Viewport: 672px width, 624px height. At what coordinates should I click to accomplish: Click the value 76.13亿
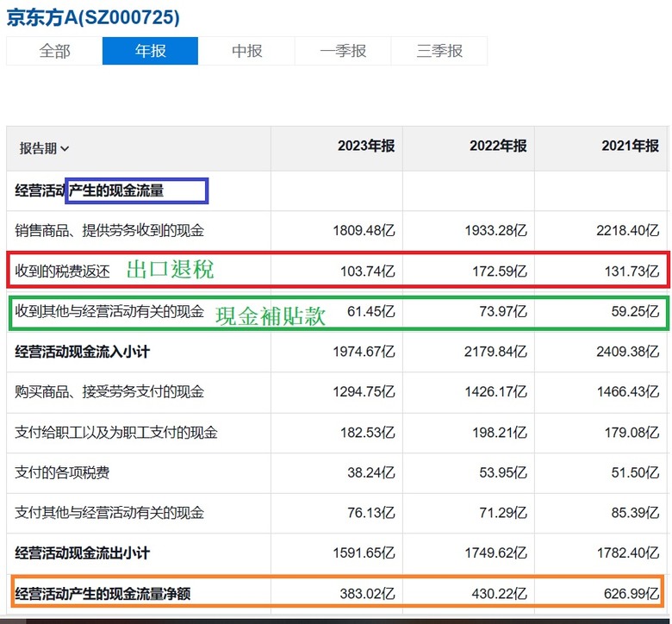(x=371, y=513)
